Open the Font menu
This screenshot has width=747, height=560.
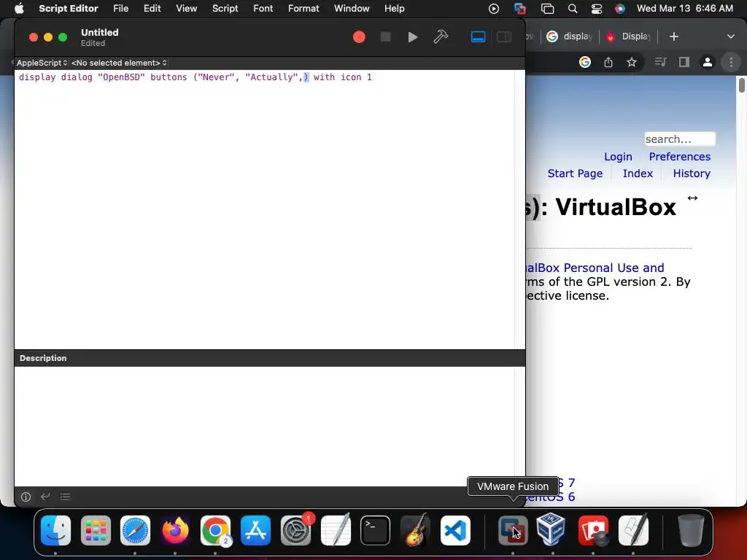tap(263, 9)
